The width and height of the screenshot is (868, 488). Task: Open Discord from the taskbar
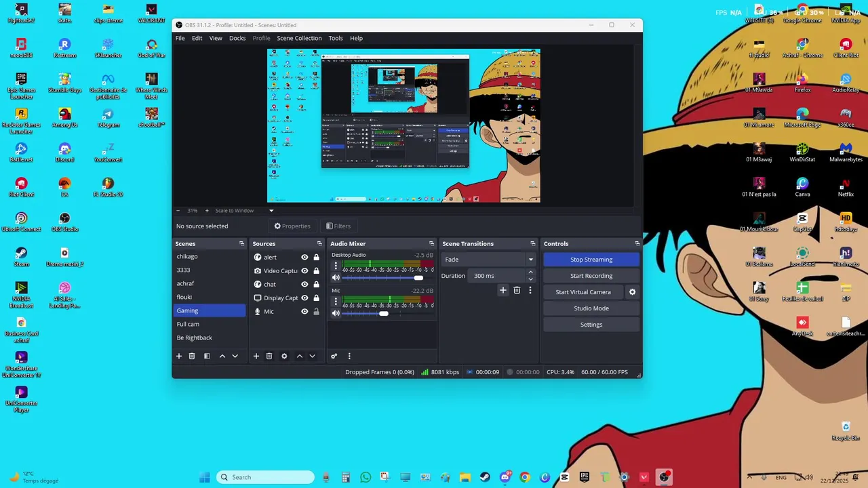[x=505, y=477]
